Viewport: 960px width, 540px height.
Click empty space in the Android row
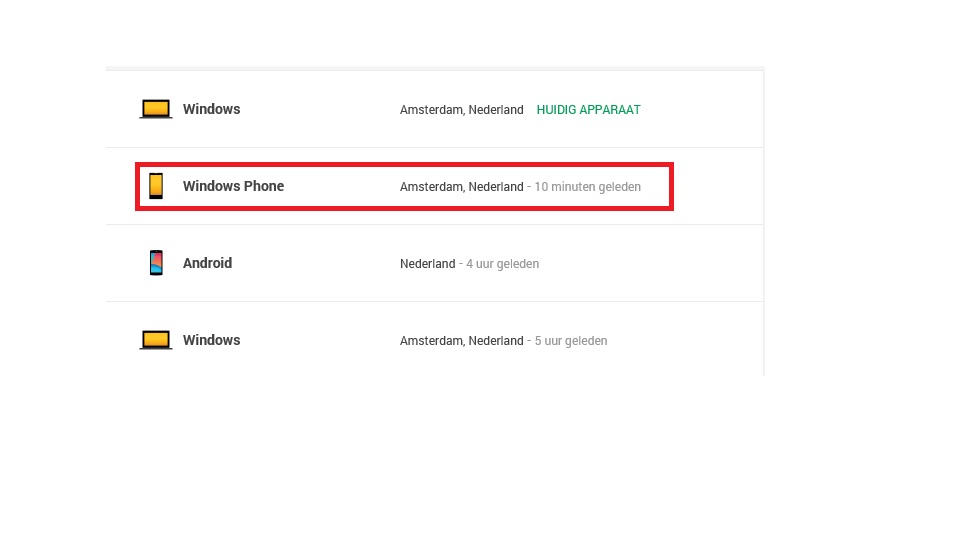point(649,263)
